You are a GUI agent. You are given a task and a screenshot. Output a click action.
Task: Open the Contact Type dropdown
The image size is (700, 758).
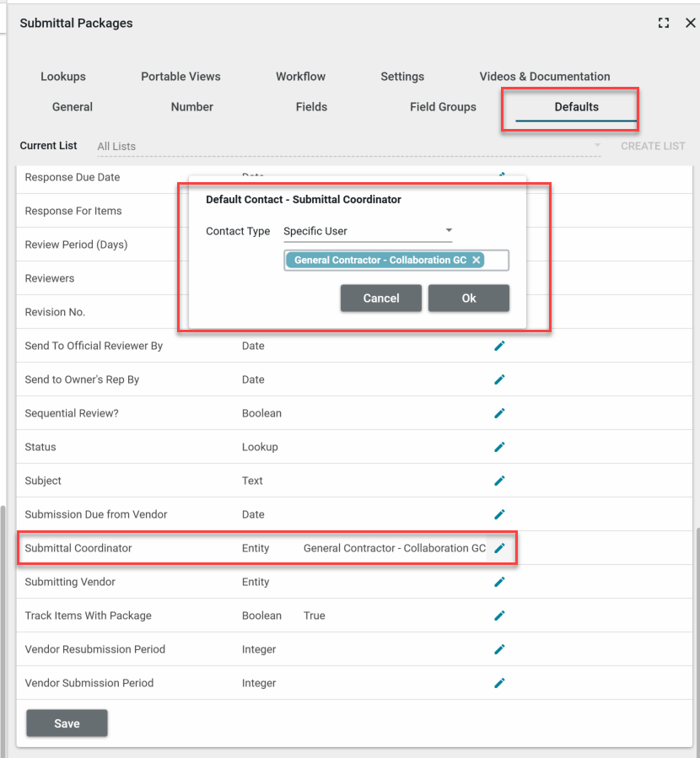tap(368, 231)
